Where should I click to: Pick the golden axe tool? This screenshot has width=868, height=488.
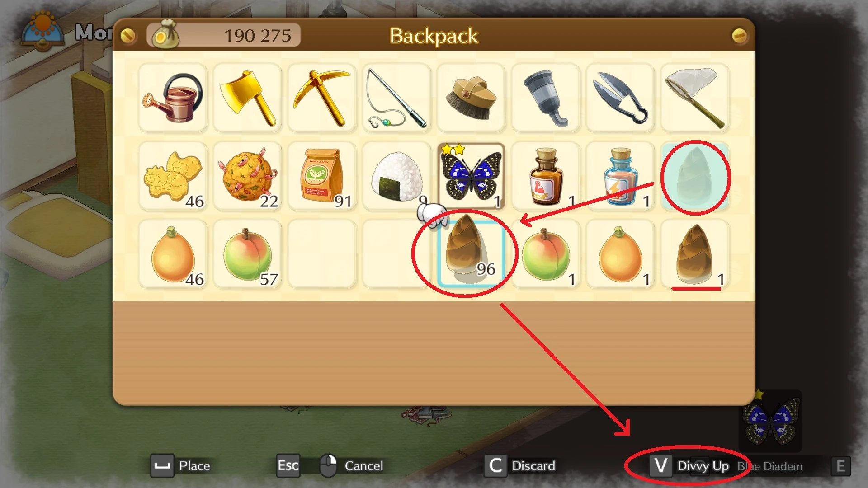click(x=247, y=98)
